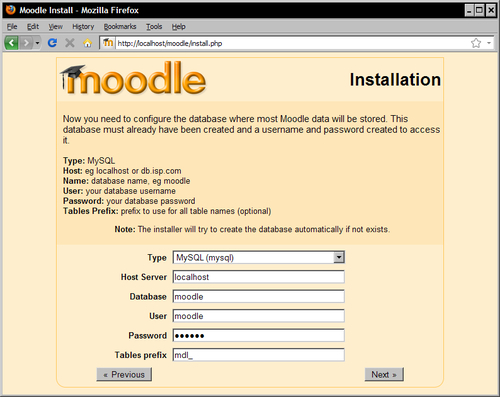Close the Firefox window
This screenshot has height=397, width=500.
491,10
